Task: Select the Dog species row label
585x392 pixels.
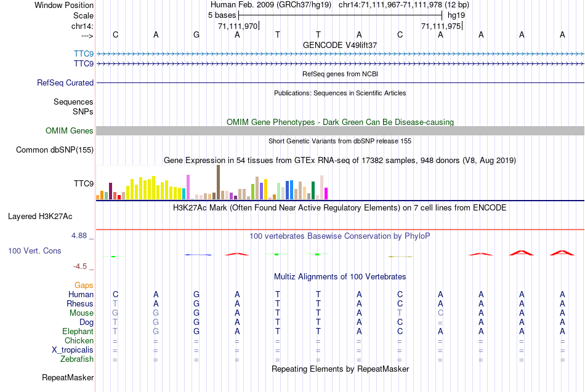Action: pyautogui.click(x=86, y=322)
